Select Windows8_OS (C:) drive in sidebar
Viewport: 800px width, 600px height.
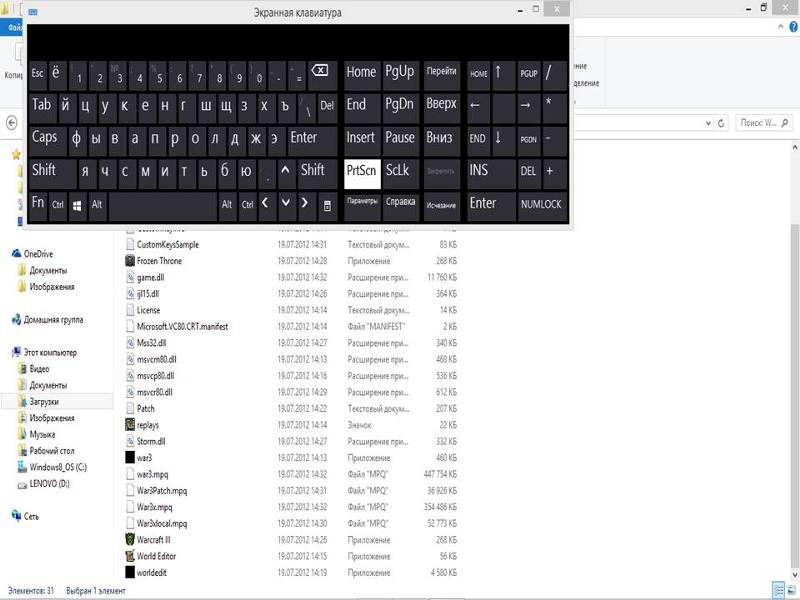[x=58, y=467]
